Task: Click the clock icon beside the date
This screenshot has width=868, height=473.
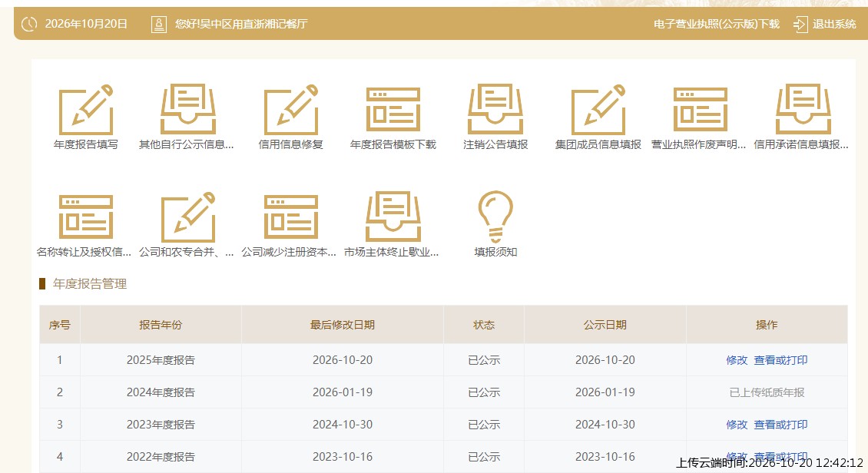Action: coord(28,24)
